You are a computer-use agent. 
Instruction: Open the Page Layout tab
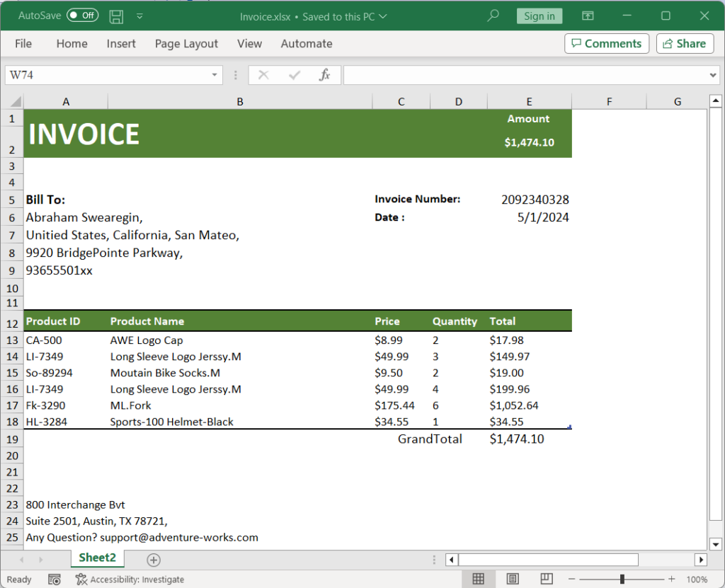[186, 44]
